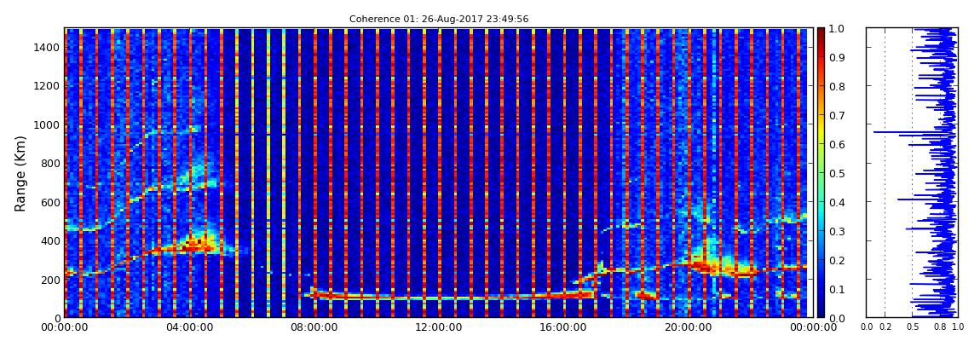The image size is (980, 347).
Task: Click the colorbar label 1.0
Action: click(837, 29)
